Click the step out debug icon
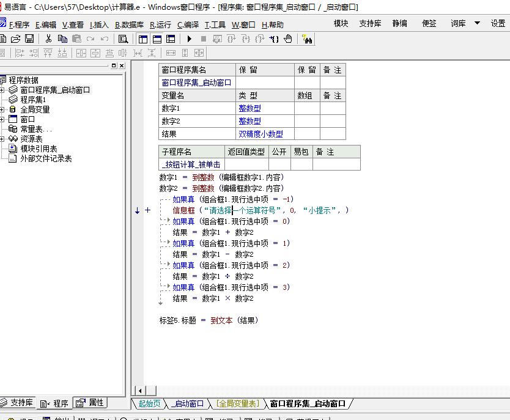The height and width of the screenshot is (420, 510). tap(259, 39)
